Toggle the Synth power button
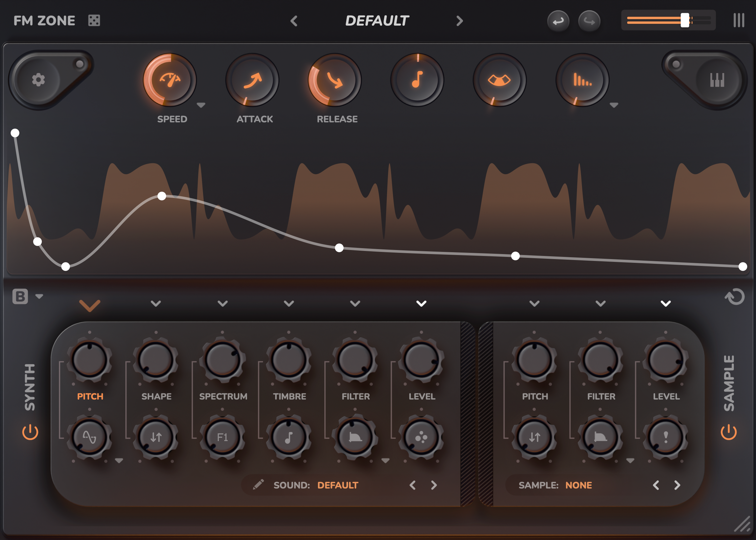 (30, 432)
